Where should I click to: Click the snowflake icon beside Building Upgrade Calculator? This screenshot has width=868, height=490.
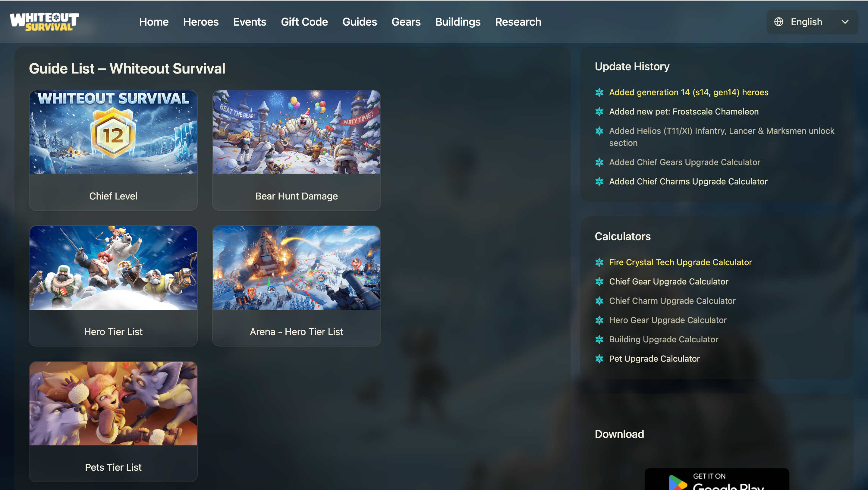coord(600,340)
